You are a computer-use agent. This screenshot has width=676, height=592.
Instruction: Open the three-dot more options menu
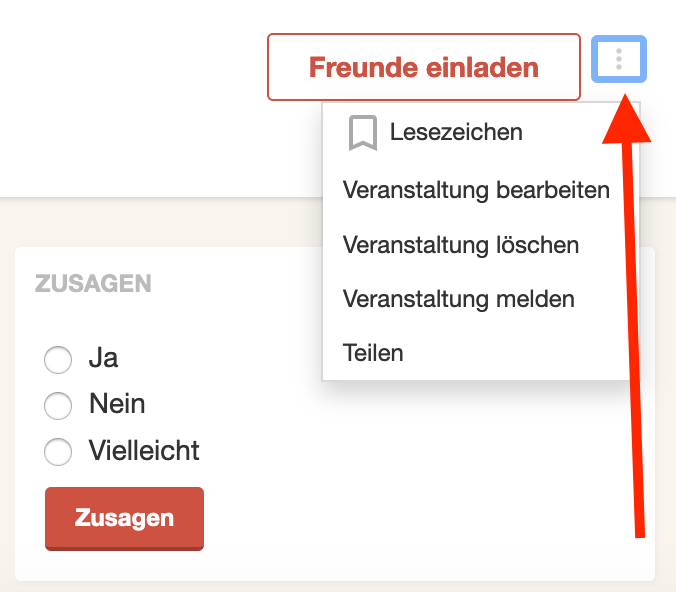(x=619, y=59)
